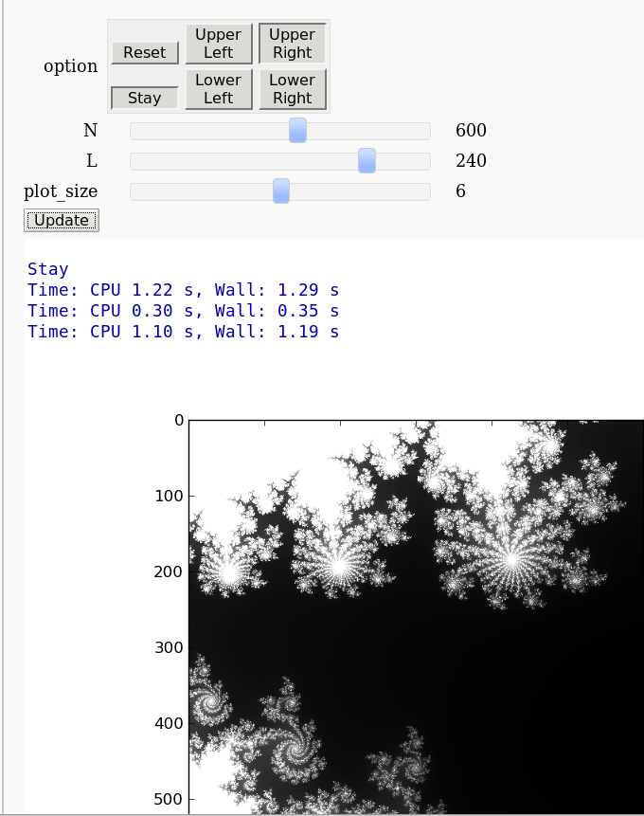This screenshot has height=816, width=644.
Task: Select the Stay option button
Action: [x=144, y=98]
